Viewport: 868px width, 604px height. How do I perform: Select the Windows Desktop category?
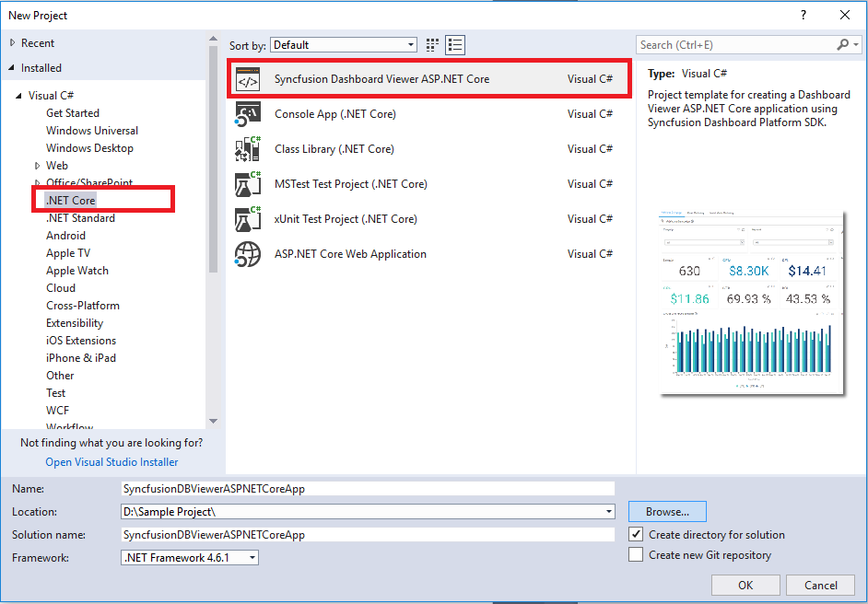coord(89,148)
